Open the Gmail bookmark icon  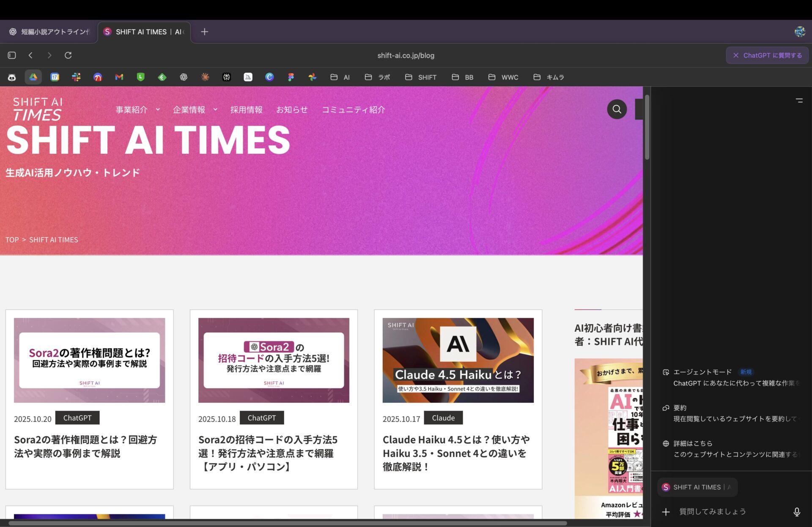[x=119, y=77]
